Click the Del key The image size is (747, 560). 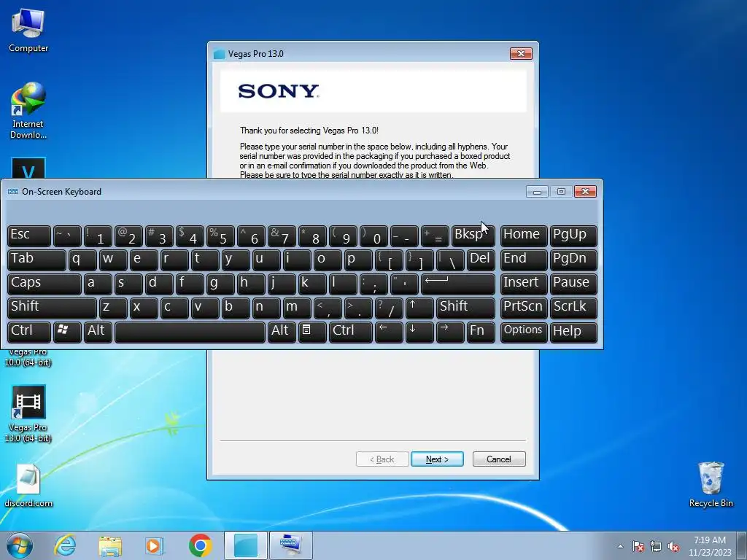(481, 260)
